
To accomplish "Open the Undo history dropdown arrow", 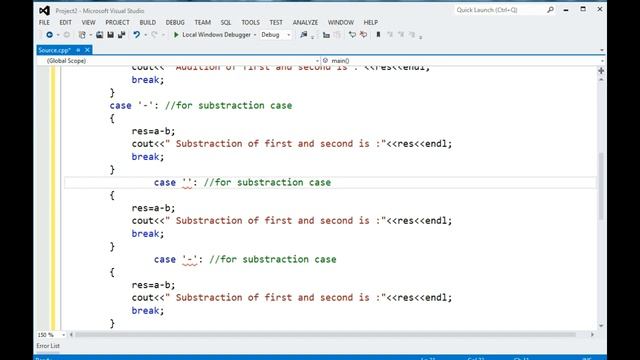I will tap(145, 35).
